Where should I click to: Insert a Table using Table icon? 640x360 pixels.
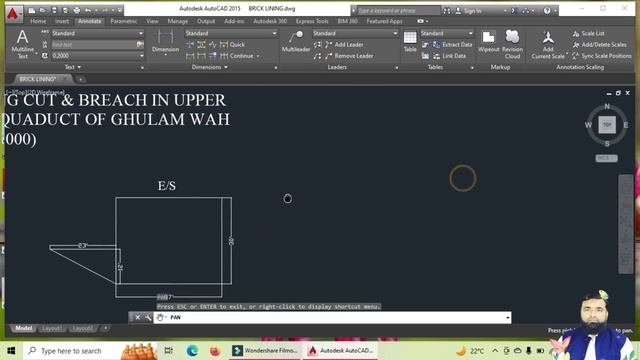(410, 41)
